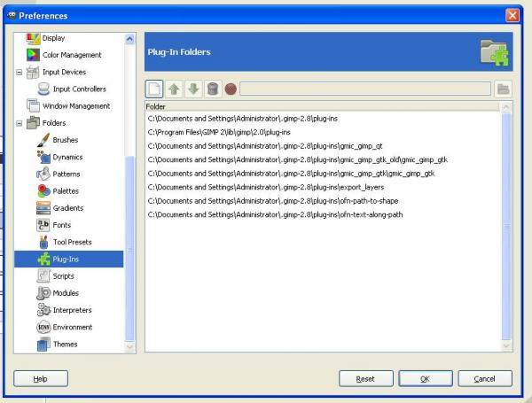Click the Input Controllers icon
Viewport: 532px width, 403px height.
click(x=43, y=89)
